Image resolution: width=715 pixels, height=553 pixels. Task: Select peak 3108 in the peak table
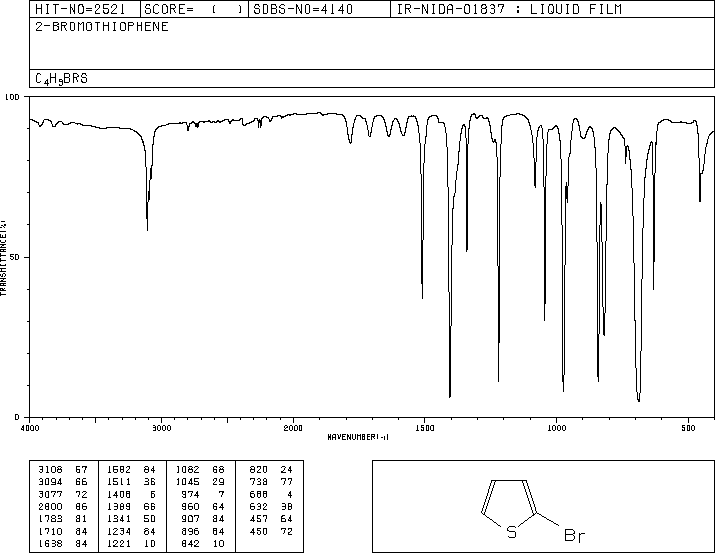pos(63,470)
